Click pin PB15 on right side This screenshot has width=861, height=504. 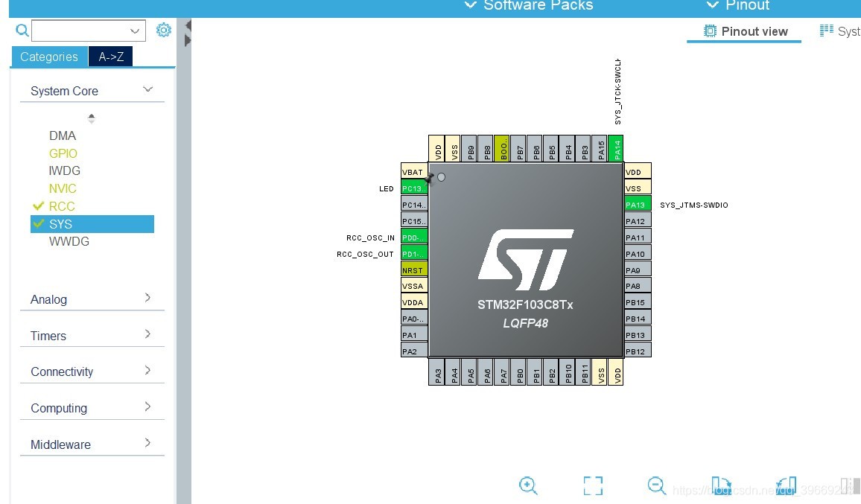[x=638, y=302]
